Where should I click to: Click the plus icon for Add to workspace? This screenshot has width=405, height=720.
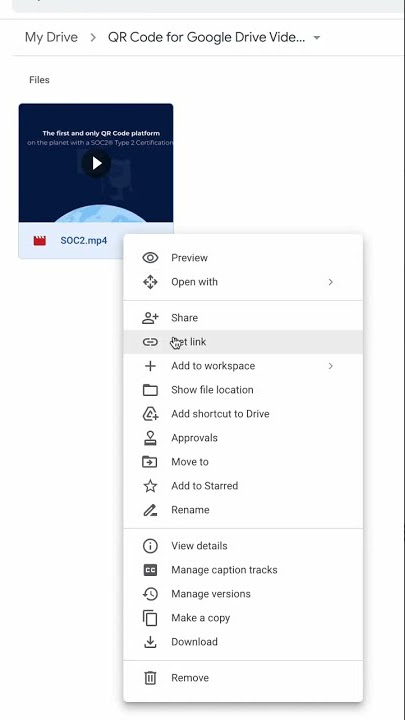pyautogui.click(x=150, y=366)
